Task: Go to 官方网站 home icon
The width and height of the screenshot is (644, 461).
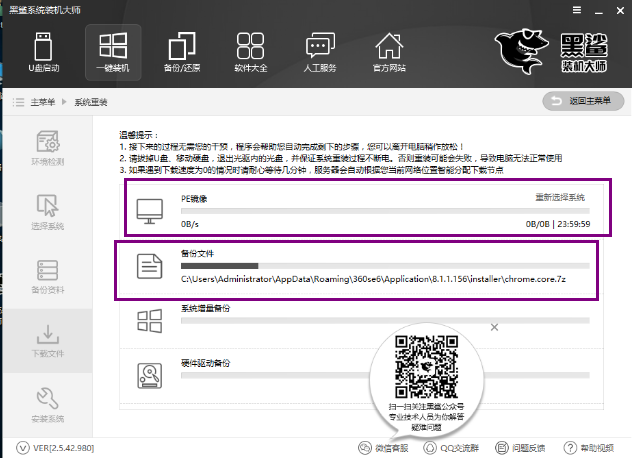Action: [388, 53]
